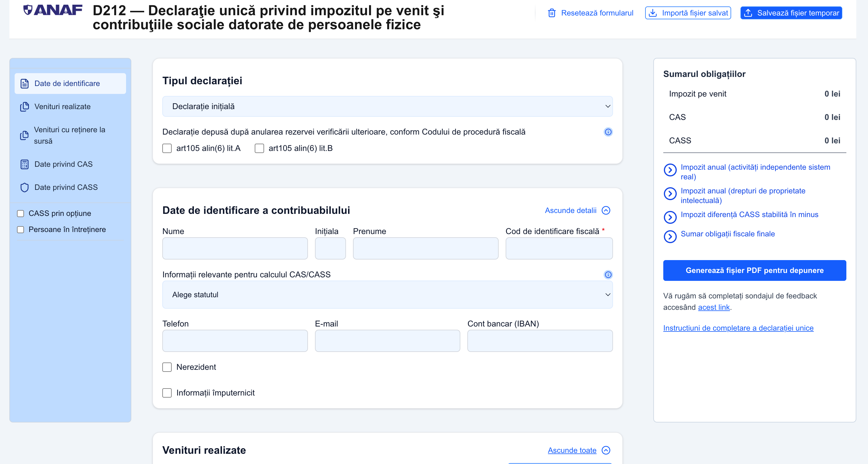Image resolution: width=868 pixels, height=464 pixels.
Task: Open the Alege statutul dropdown
Action: [387, 295]
